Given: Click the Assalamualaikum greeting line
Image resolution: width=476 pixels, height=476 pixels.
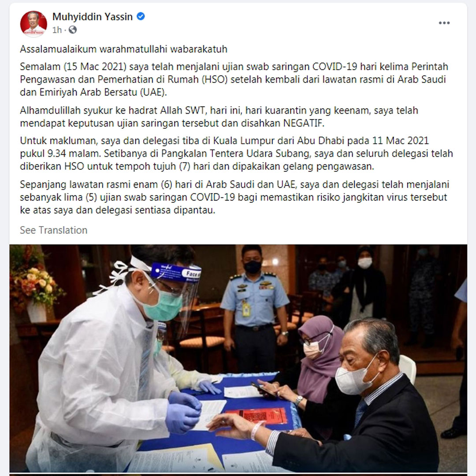Looking at the screenshot, I should (x=123, y=49).
